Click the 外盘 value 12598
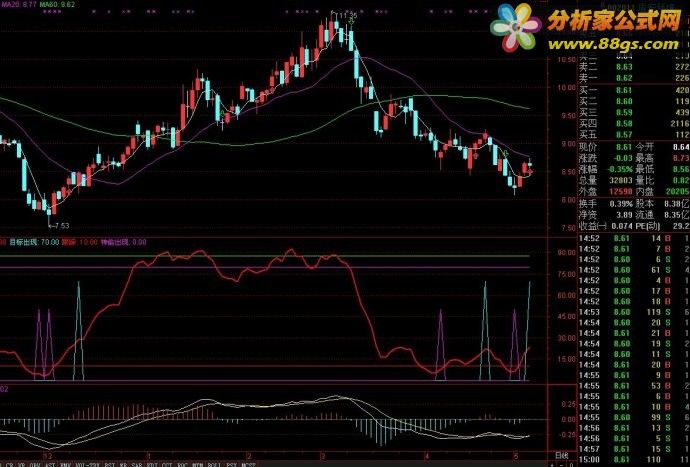Screen dimensions: 690x467 [x=621, y=192]
